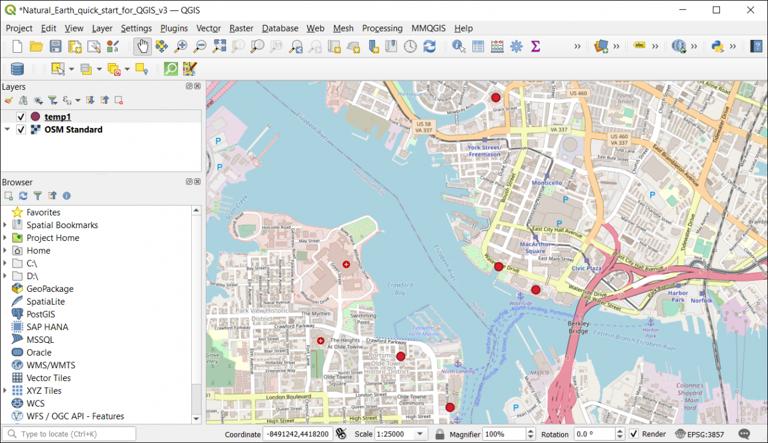Select the Zoom In magnifier tool
Screen dimensions: 768x443
[181, 47]
